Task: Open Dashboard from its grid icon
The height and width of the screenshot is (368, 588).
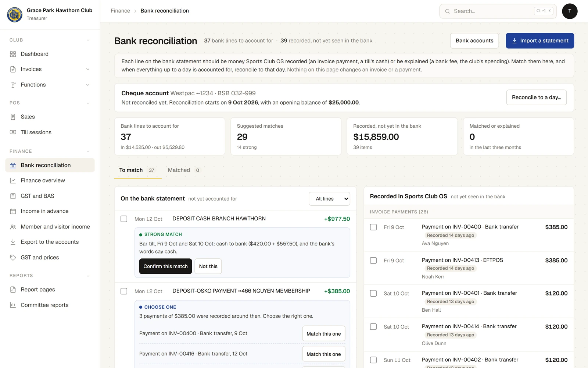Action: [13, 54]
